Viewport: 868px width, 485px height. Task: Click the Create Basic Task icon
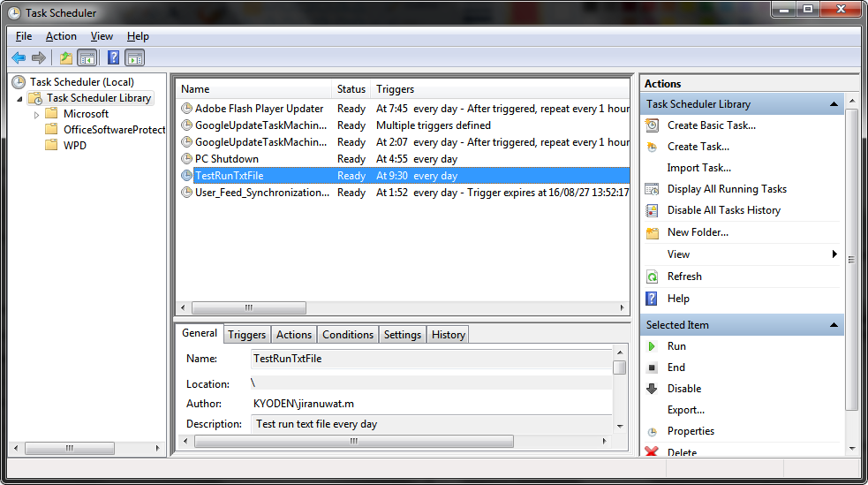[653, 125]
